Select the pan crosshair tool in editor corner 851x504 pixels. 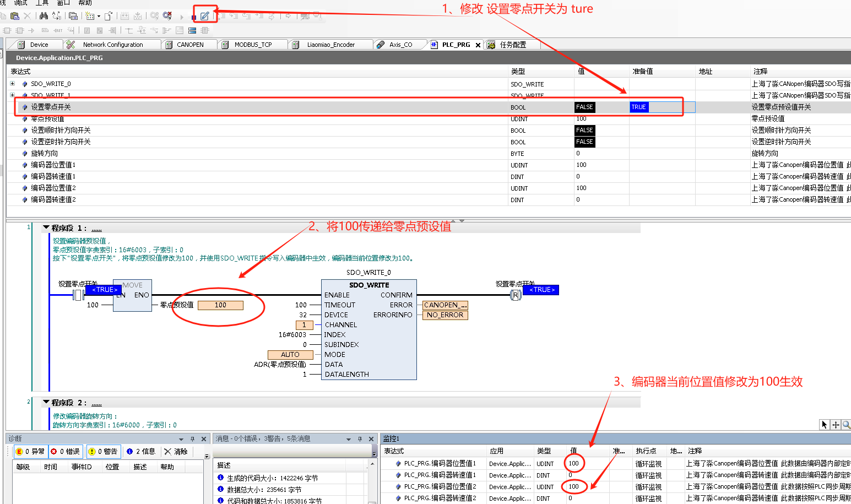coord(836,424)
